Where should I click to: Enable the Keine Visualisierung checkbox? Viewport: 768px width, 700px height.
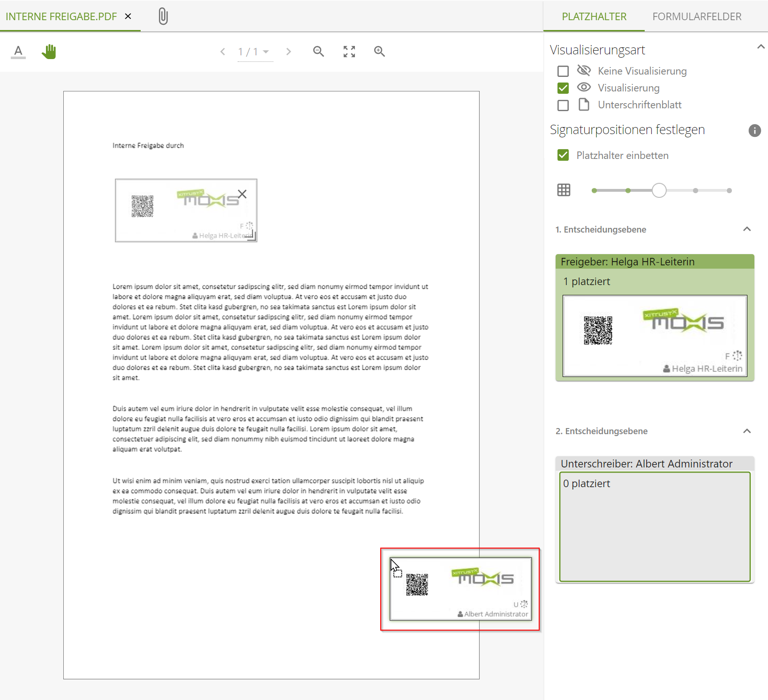(563, 71)
